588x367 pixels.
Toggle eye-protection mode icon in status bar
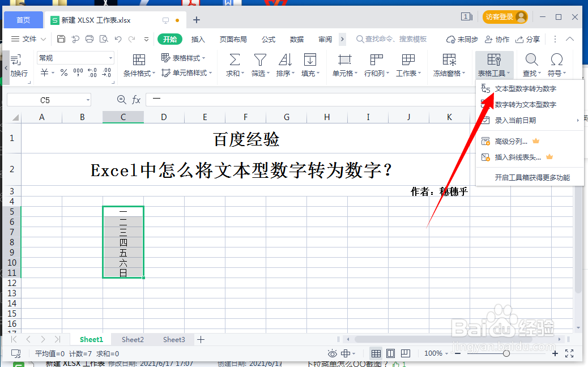tap(333, 353)
